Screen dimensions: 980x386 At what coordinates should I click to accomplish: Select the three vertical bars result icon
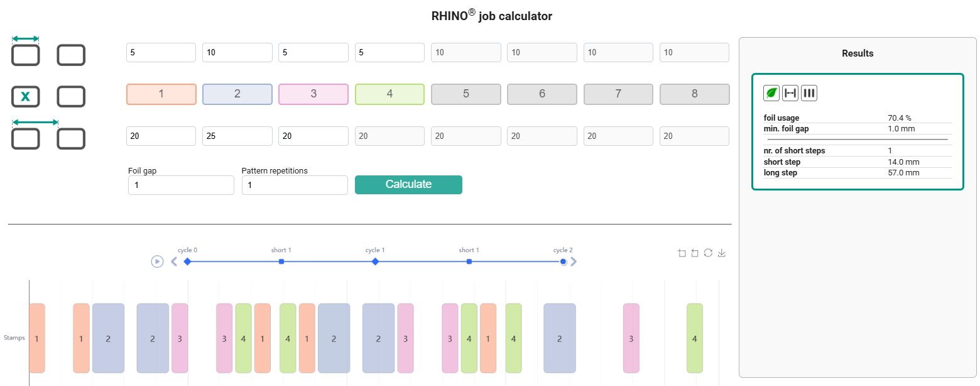809,93
